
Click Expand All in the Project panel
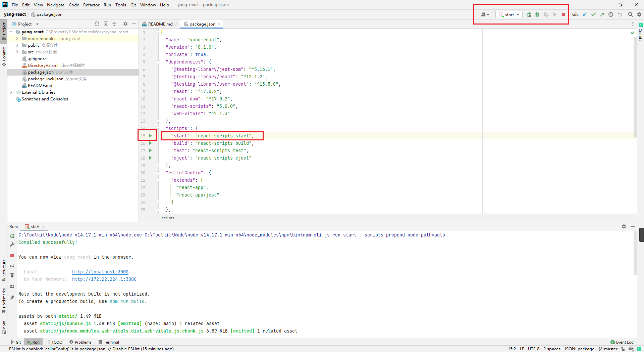tap(106, 24)
